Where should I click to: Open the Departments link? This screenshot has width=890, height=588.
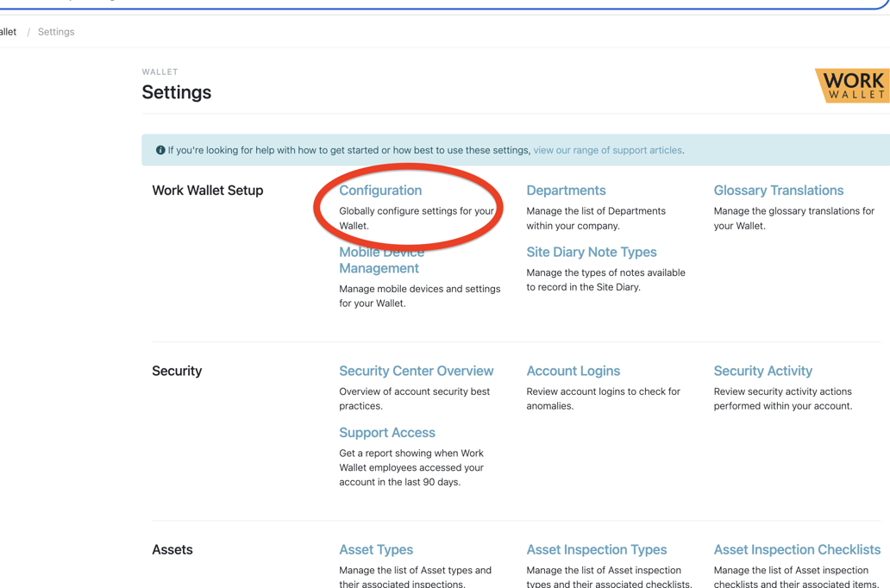pyautogui.click(x=566, y=191)
